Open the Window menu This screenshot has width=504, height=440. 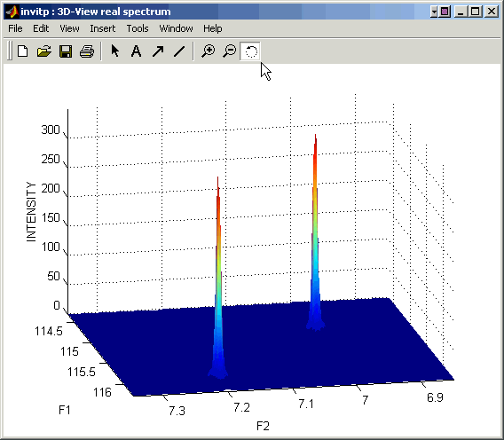[x=177, y=28]
